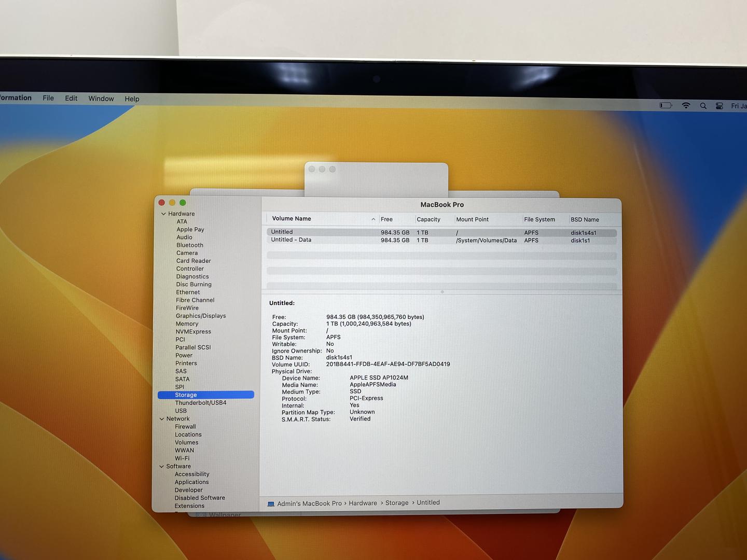Select Power in the sidebar
Viewport: 747px width, 560px height.
[184, 355]
